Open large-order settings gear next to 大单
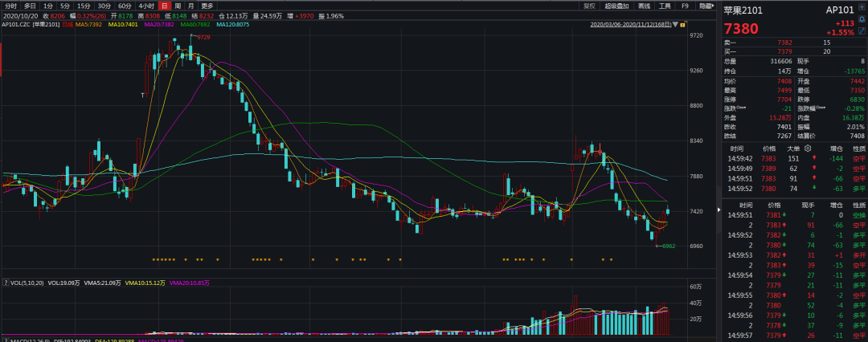 (808, 149)
